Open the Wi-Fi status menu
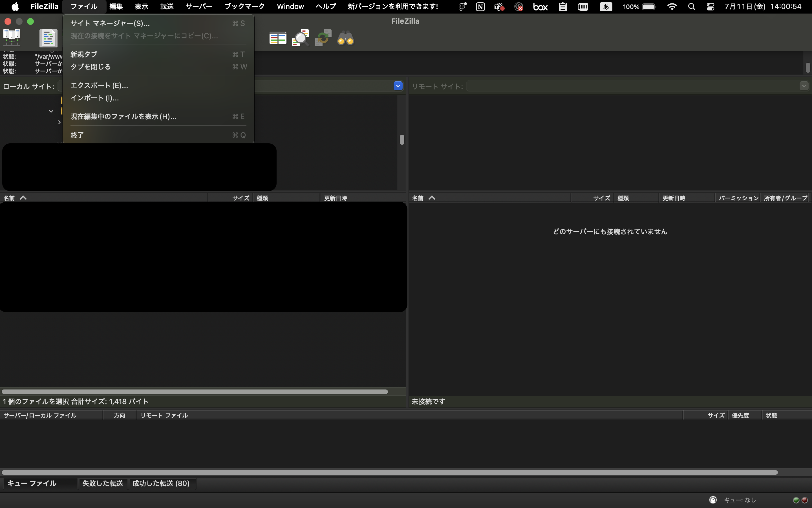 pyautogui.click(x=672, y=7)
